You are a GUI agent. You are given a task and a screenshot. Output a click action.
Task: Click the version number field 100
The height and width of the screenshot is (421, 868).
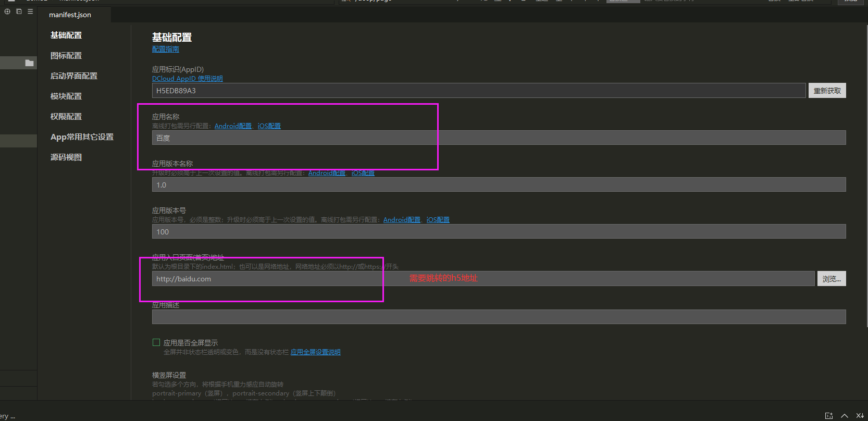pyautogui.click(x=499, y=232)
